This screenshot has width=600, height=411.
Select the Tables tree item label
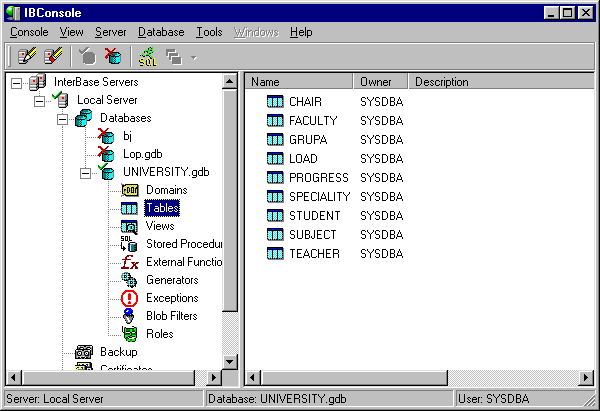pos(162,208)
